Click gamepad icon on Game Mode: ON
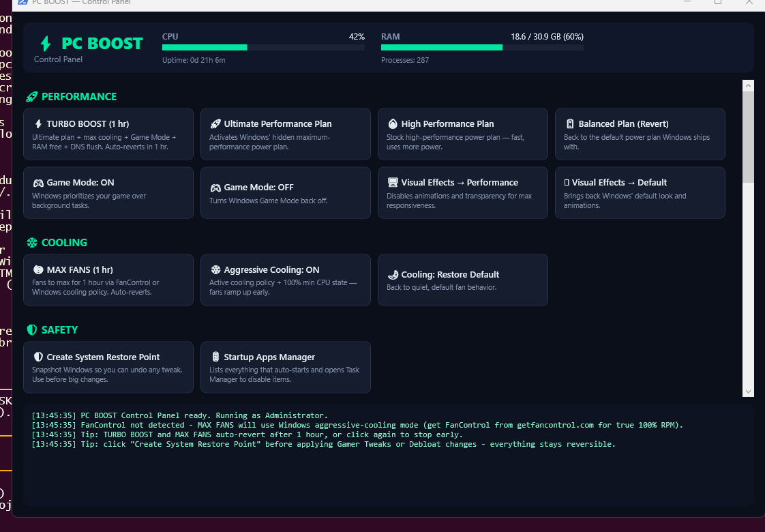 click(38, 183)
